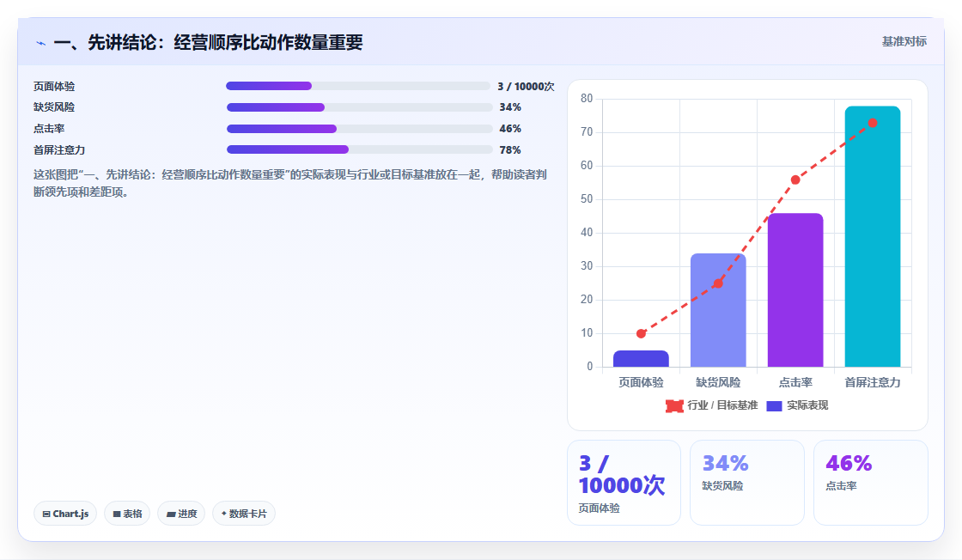Viewport: 962px width, 560px height.
Task: Click the lightning icon beside the heading
Action: pyautogui.click(x=40, y=43)
